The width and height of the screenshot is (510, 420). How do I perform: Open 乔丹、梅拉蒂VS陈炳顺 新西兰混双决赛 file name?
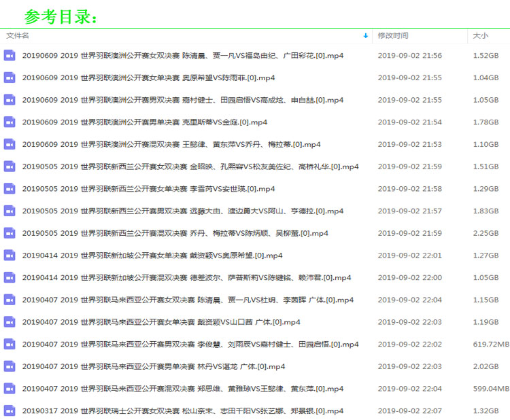(175, 233)
